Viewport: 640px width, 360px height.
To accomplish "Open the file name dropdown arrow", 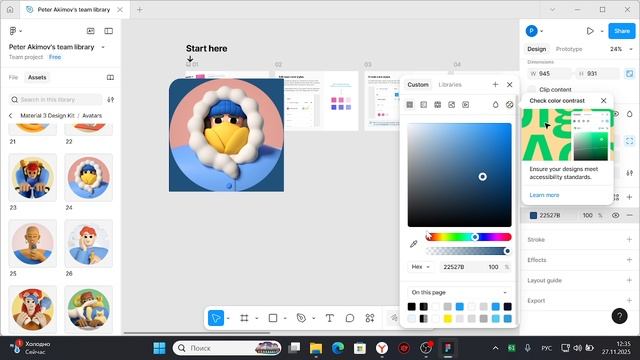I will pos(102,47).
